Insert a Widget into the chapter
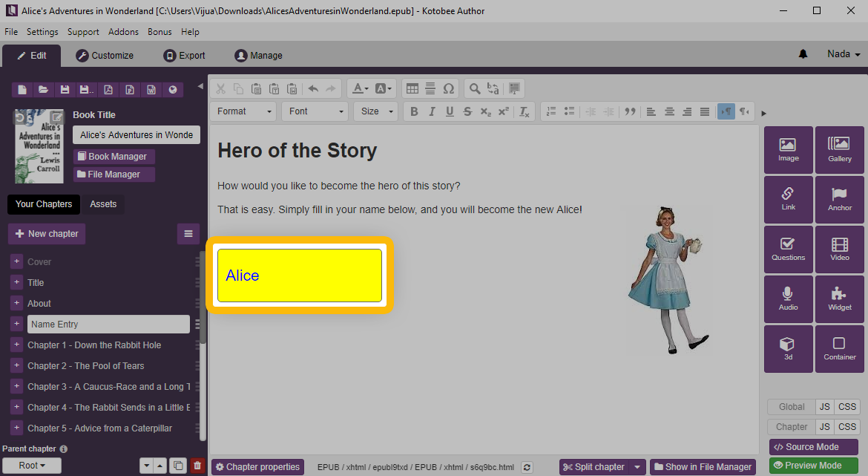The width and height of the screenshot is (868, 476). pyautogui.click(x=840, y=299)
